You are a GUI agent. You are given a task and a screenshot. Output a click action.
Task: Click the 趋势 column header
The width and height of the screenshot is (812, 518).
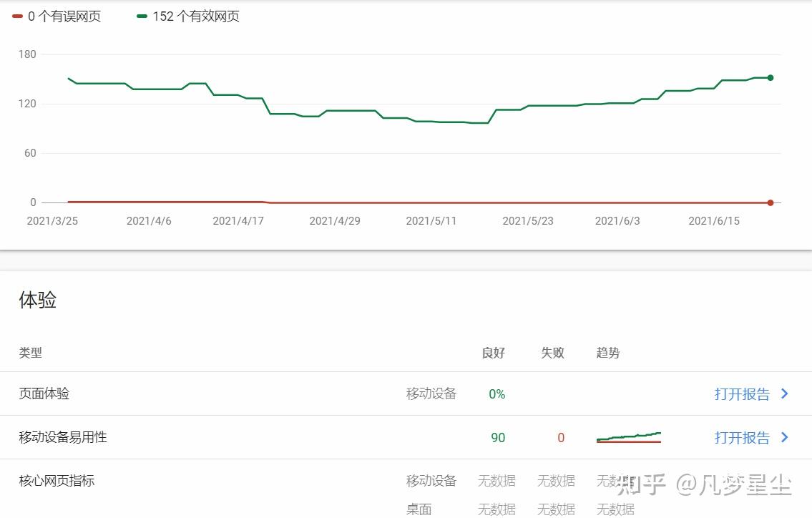point(608,353)
